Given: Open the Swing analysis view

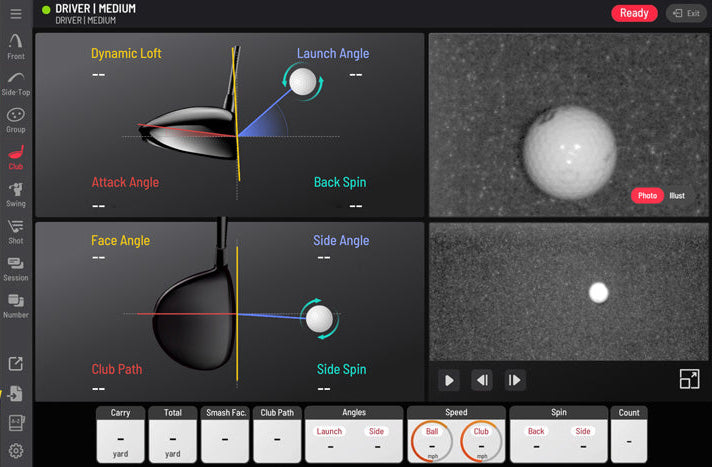Looking at the screenshot, I should click(x=16, y=192).
